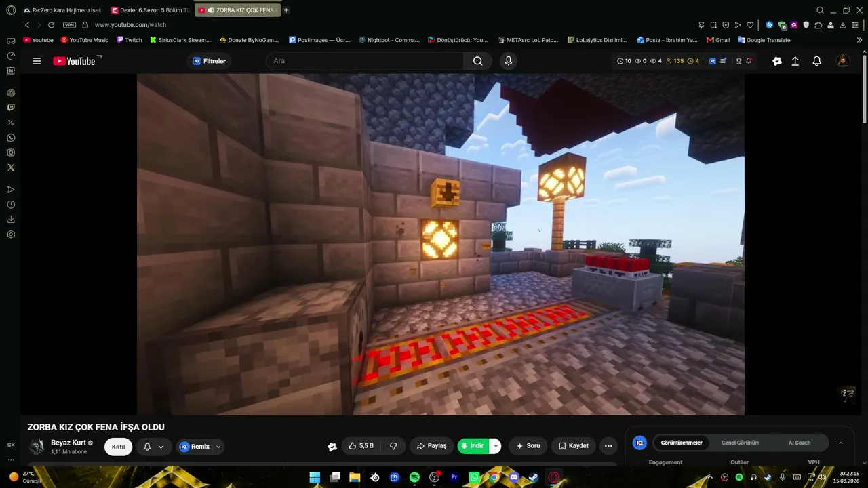This screenshot has height=488, width=868.
Task: Open the vidIQ panel logo icon
Action: pos(639,443)
